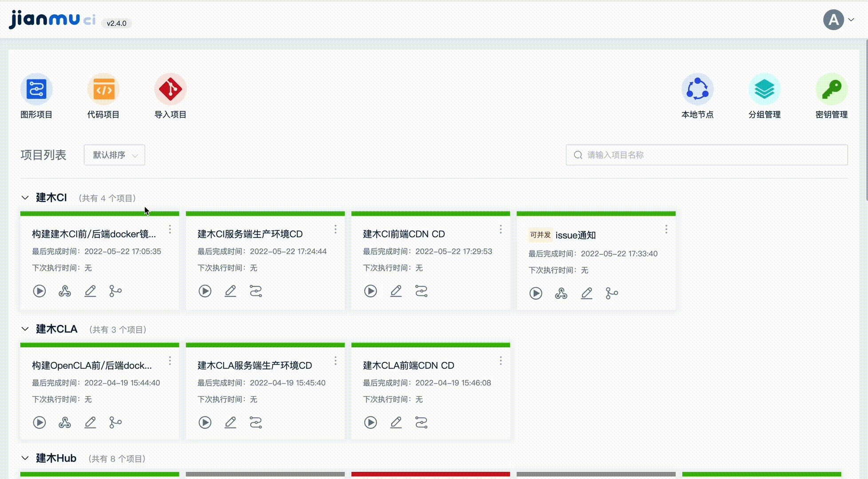Viewport: 868px width, 479px height.
Task: Open workflow icon on 建木CI前端CDN CD card
Action: (x=421, y=291)
